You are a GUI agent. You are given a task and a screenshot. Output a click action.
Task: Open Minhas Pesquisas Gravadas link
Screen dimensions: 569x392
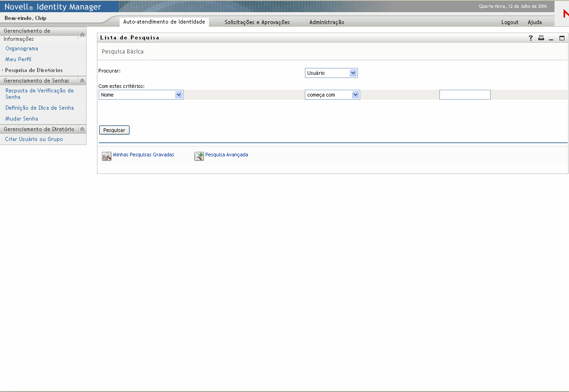pos(144,155)
